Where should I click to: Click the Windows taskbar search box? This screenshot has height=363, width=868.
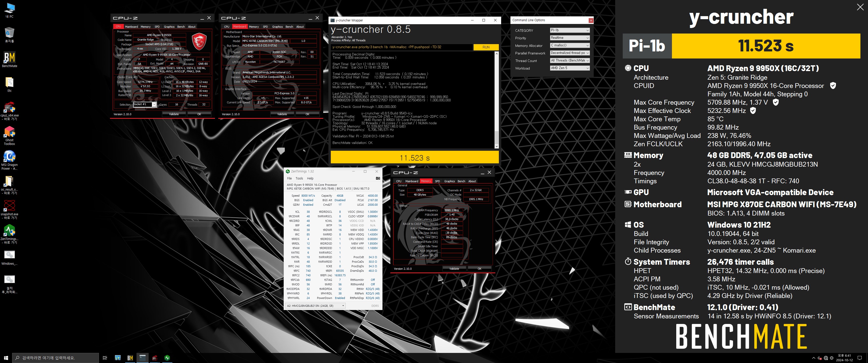coord(56,358)
